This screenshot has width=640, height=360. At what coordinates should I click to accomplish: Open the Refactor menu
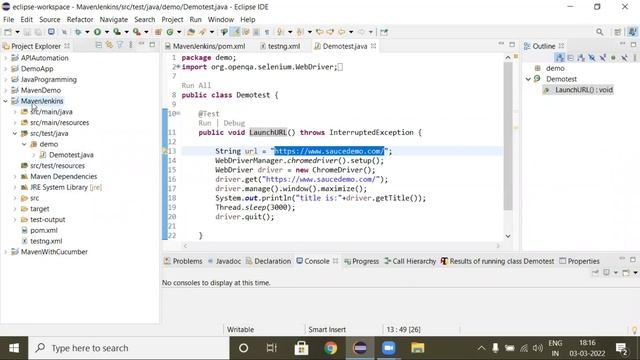pyautogui.click(x=80, y=20)
